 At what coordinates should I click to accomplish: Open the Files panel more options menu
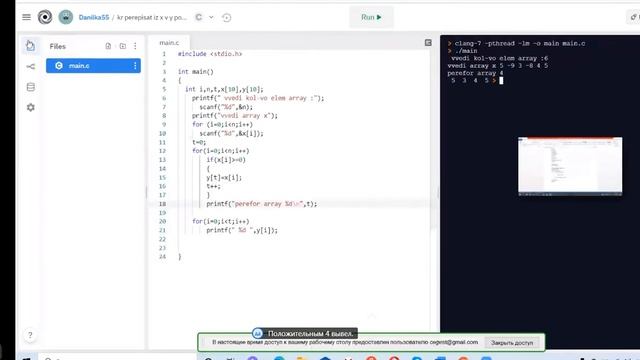tap(135, 46)
